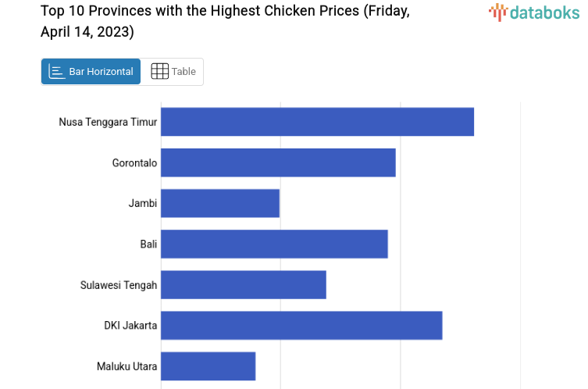The image size is (588, 389).
Task: Click the Bali axis label
Action: click(x=148, y=244)
